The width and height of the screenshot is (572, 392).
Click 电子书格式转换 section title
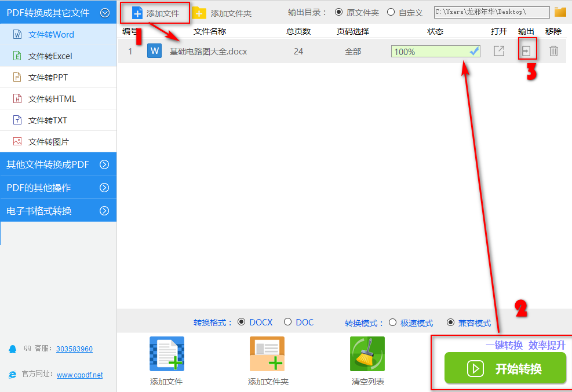[39, 211]
